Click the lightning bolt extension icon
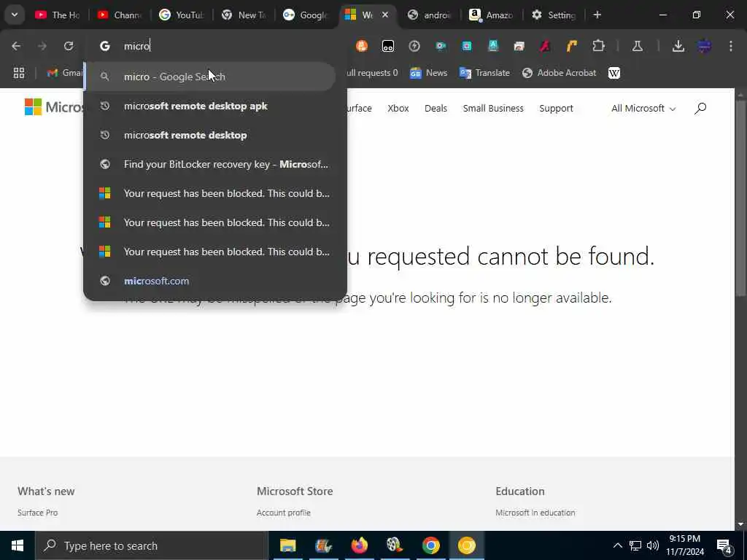The height and width of the screenshot is (560, 747). coord(414,46)
